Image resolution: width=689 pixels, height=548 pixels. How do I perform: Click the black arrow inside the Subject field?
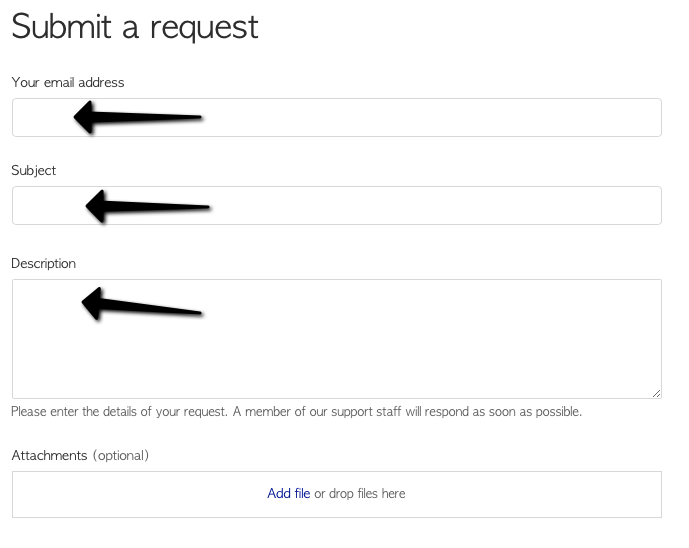[x=146, y=206]
